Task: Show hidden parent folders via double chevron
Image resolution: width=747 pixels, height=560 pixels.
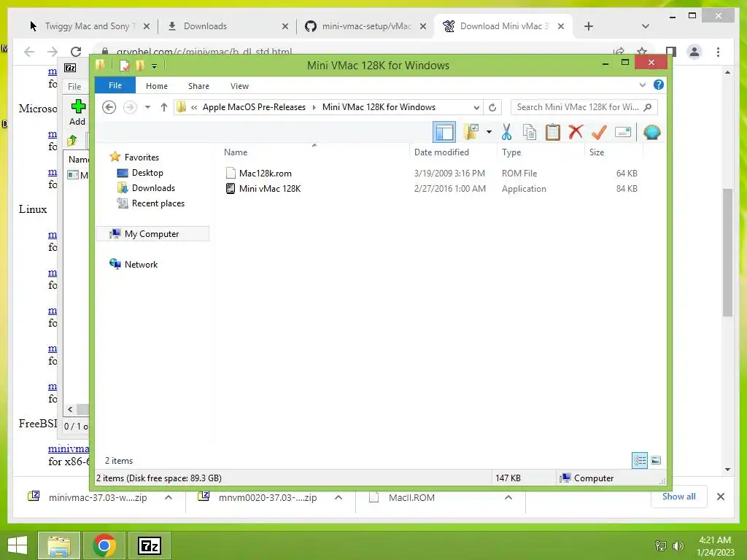Action: click(x=194, y=108)
